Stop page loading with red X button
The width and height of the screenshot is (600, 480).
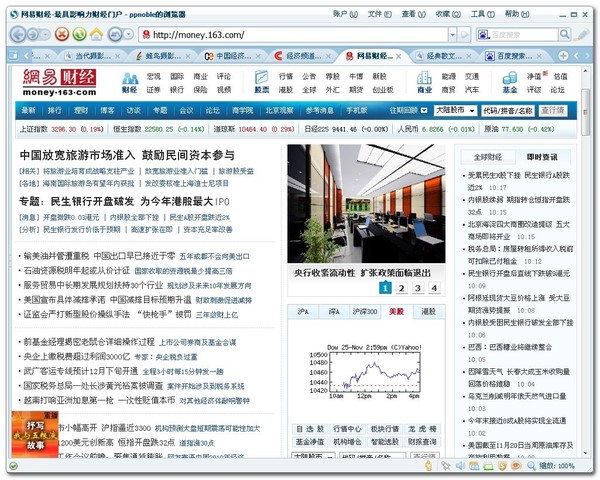[x=62, y=34]
